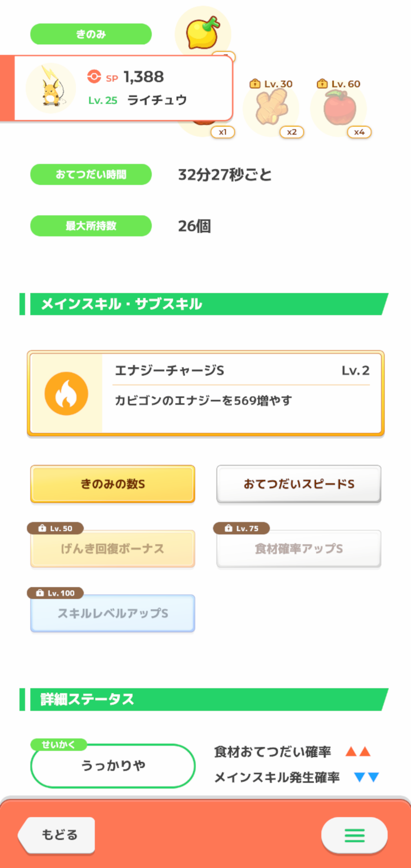This screenshot has height=868, width=411.
Task: Tap the きのみの数S sub skill
Action: pos(112,484)
